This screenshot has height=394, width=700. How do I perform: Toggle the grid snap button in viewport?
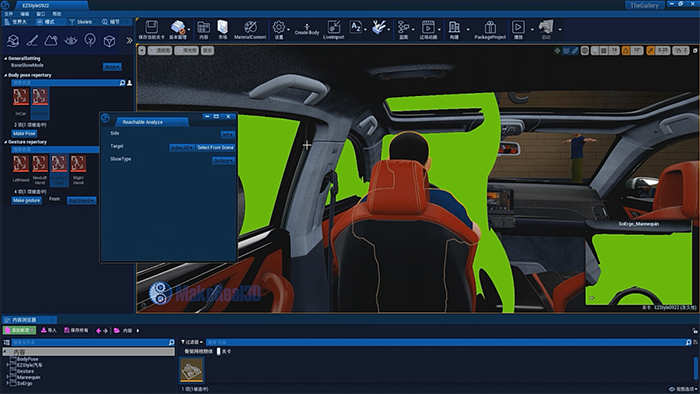604,50
